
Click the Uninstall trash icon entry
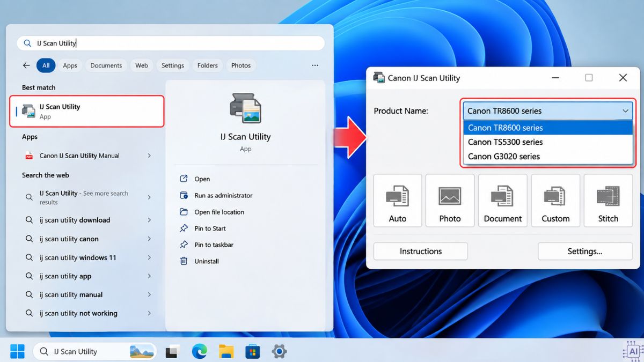click(200, 261)
